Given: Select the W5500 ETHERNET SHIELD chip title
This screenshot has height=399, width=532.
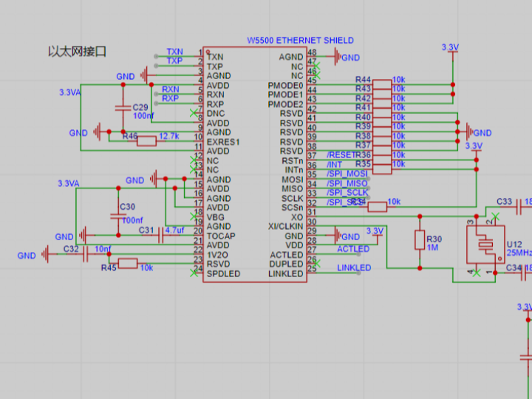Looking at the screenshot, I should coord(299,40).
